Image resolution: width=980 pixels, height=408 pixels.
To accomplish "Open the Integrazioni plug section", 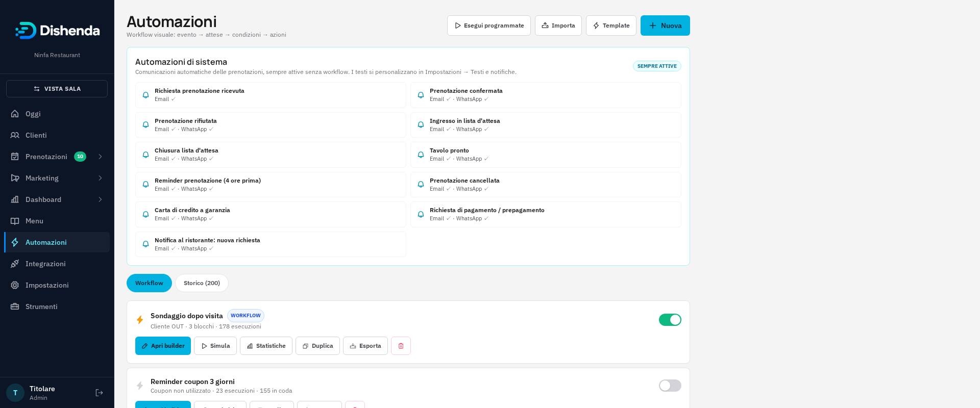I will [57, 264].
